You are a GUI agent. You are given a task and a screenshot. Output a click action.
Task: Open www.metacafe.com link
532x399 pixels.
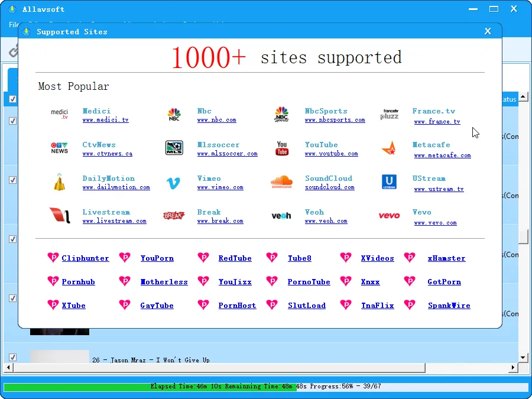442,155
